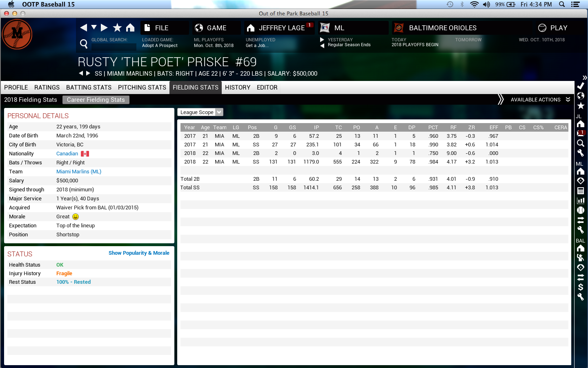Open the Miami Marlins (ML) team link
588x368 pixels.
click(79, 172)
